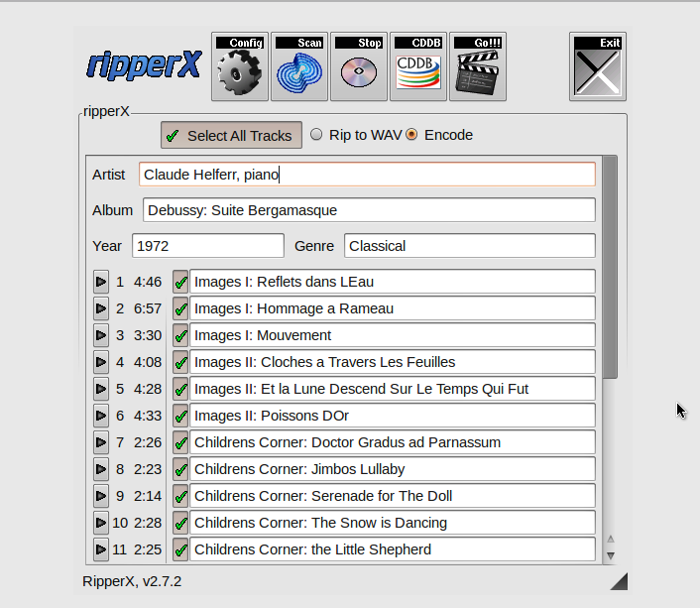Edit title Images II: Poissons DOr
The image size is (700, 608).
tap(393, 416)
